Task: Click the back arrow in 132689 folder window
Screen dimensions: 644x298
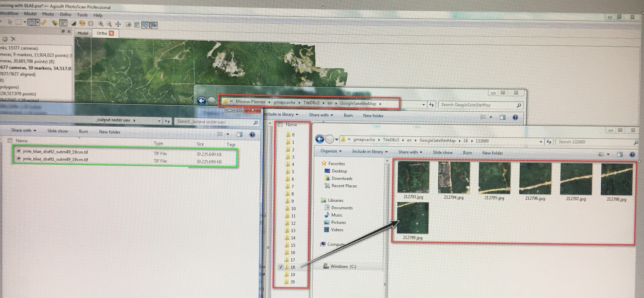Action: tap(319, 139)
